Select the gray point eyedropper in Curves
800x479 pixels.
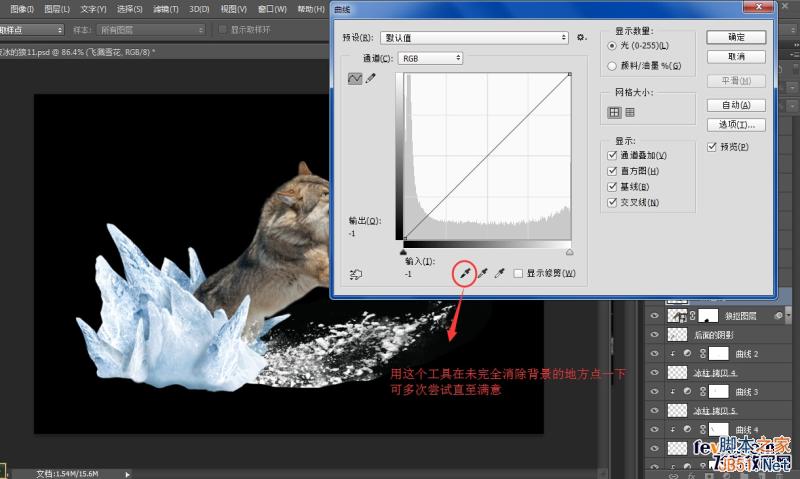(482, 273)
